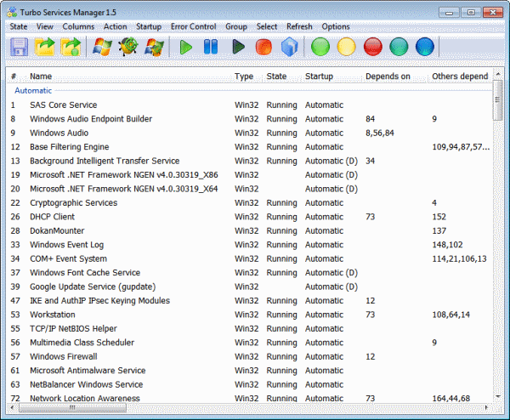Click the second folder icon with green dot
This screenshot has width=510, height=420.
[x=71, y=47]
